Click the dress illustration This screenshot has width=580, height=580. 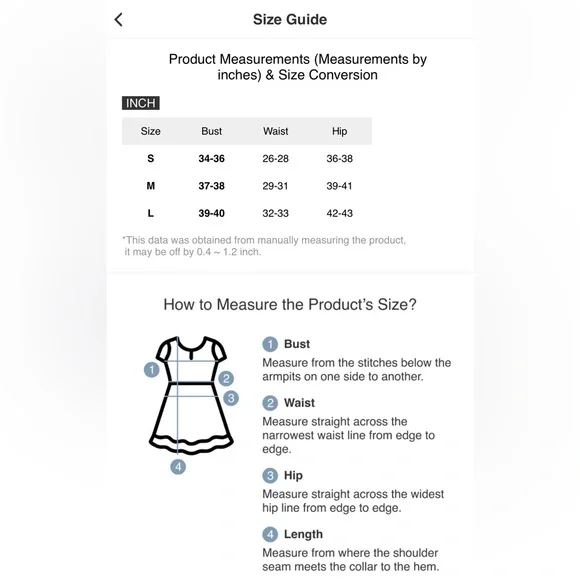191,395
